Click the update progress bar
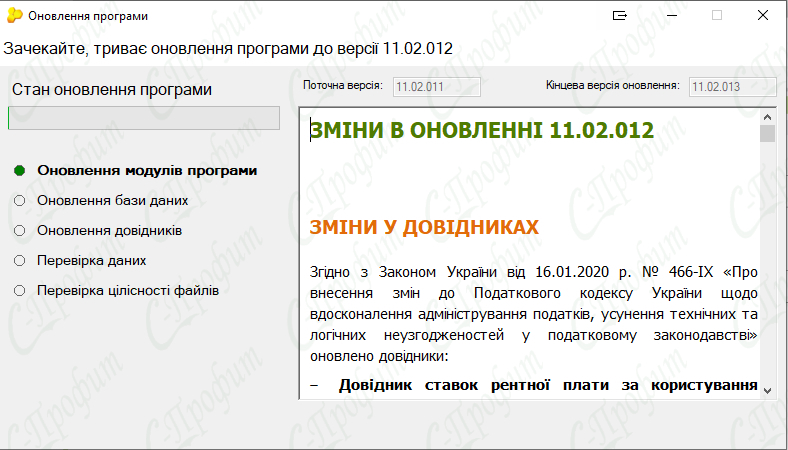Viewport: 788px width, 450px height. tap(144, 118)
